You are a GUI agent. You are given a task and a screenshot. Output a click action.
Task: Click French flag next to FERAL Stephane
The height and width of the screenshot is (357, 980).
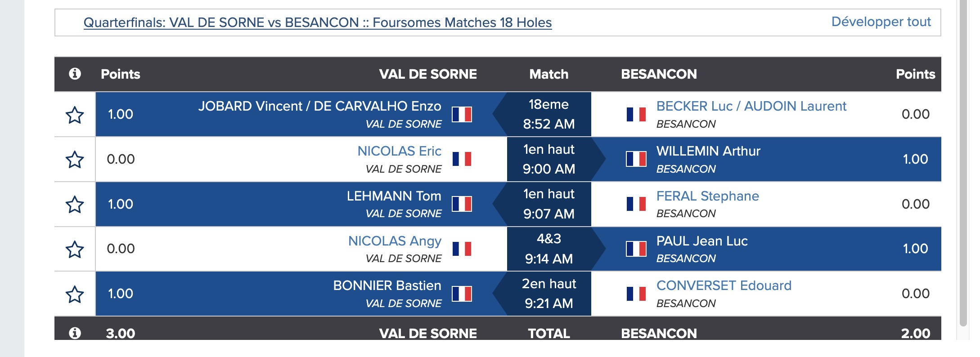636,204
